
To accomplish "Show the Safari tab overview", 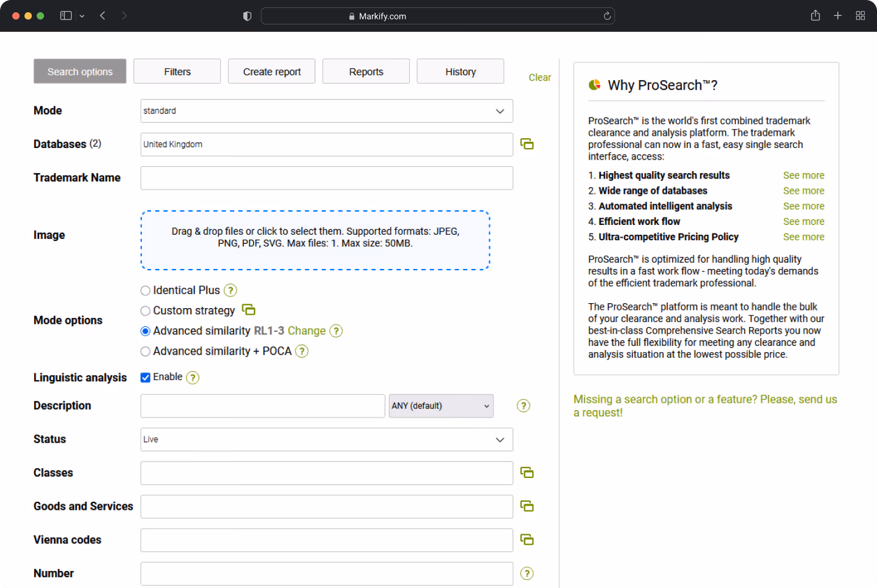I will [x=860, y=16].
